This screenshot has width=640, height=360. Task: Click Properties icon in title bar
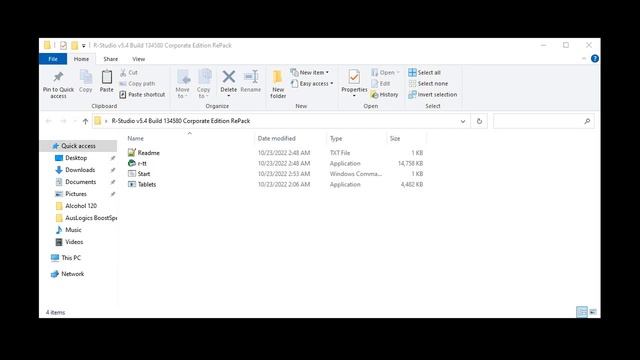[63, 45]
